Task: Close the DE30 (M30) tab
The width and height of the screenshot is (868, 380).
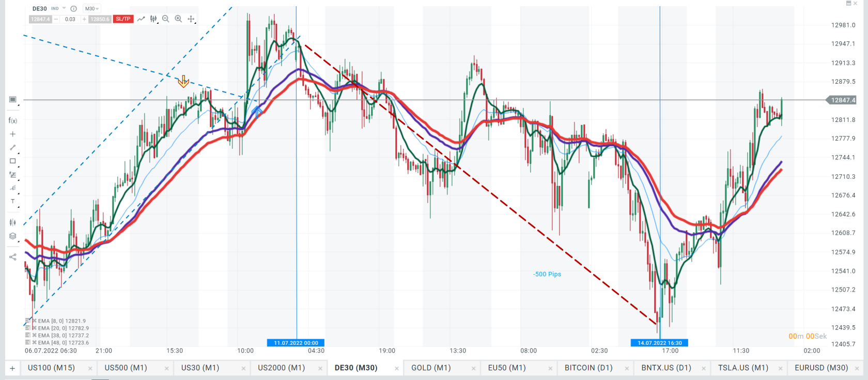Action: coord(397,369)
